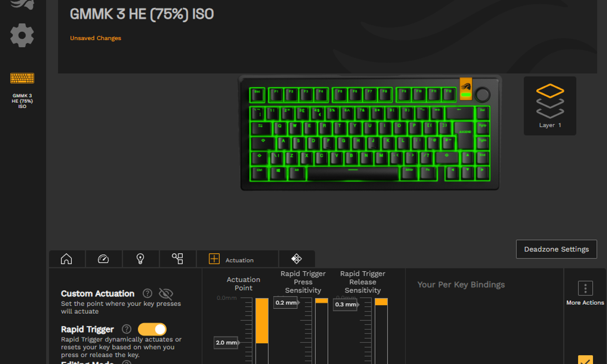The width and height of the screenshot is (607, 364).
Task: Select the M key on the keyboard
Action: click(x=381, y=158)
